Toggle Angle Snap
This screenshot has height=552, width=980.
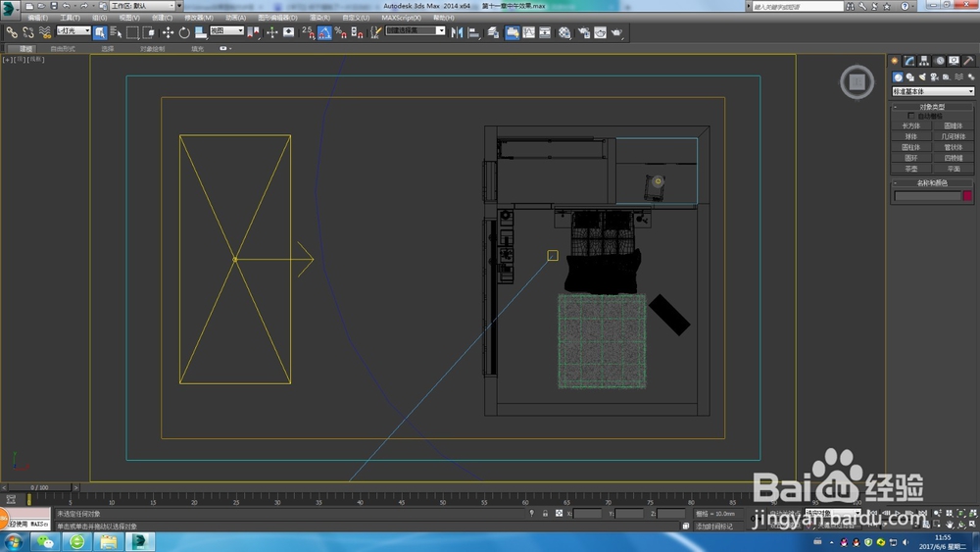(x=324, y=32)
